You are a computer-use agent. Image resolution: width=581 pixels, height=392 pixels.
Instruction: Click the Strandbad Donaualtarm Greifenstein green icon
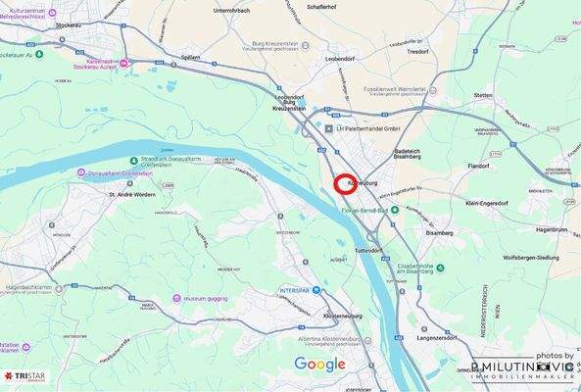[134, 161]
